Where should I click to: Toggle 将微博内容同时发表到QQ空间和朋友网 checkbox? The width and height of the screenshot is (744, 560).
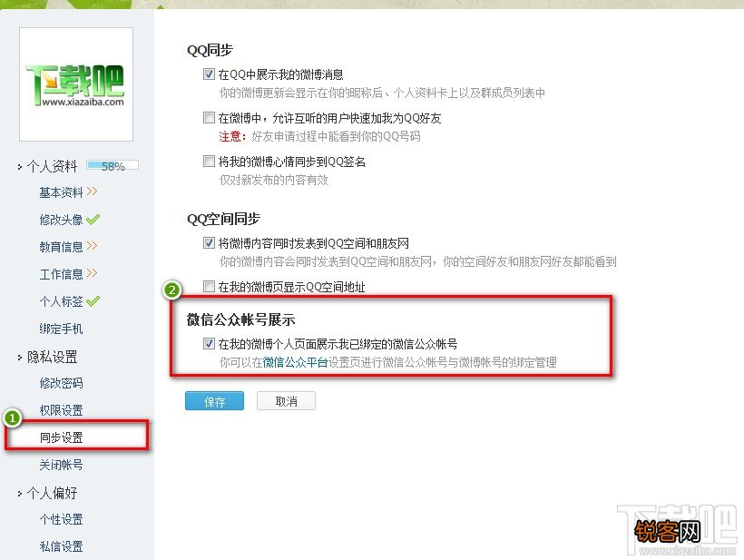tap(209, 243)
